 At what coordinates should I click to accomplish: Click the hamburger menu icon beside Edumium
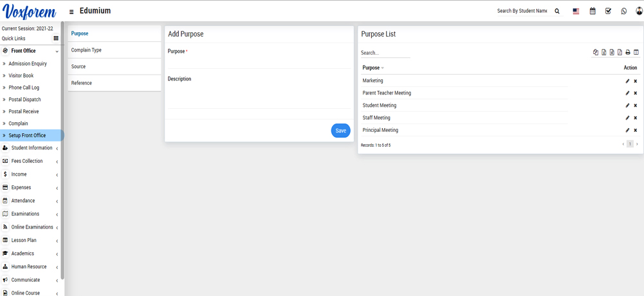click(71, 12)
